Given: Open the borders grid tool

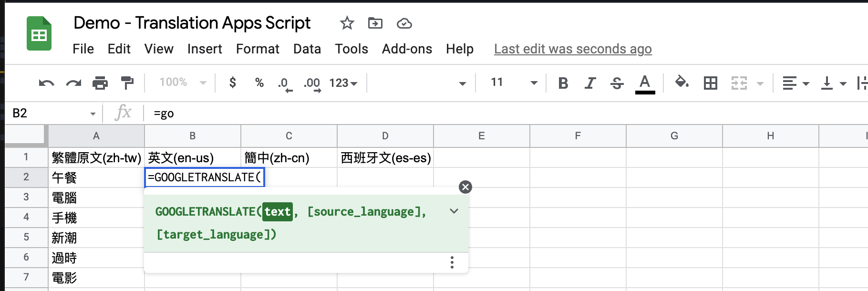Looking at the screenshot, I should 710,83.
